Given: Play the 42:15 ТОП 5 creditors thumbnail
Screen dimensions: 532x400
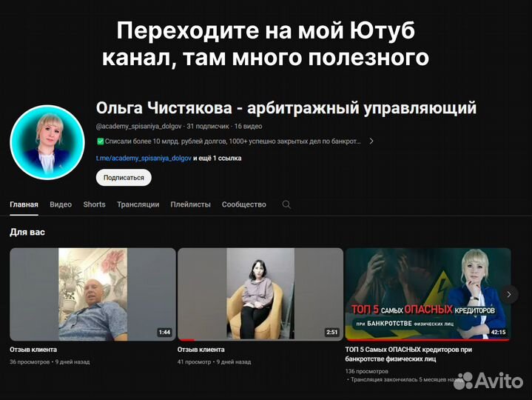Looking at the screenshot, I should click(x=428, y=294).
